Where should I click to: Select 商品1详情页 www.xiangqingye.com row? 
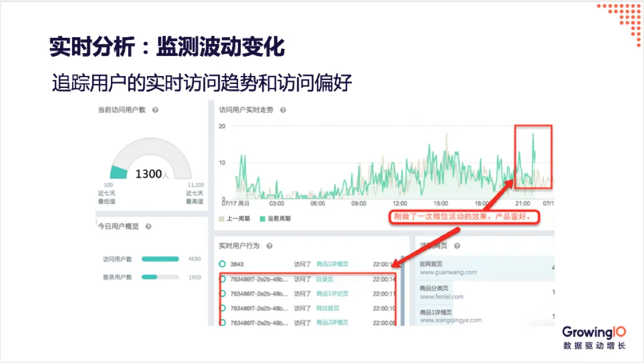(486, 316)
